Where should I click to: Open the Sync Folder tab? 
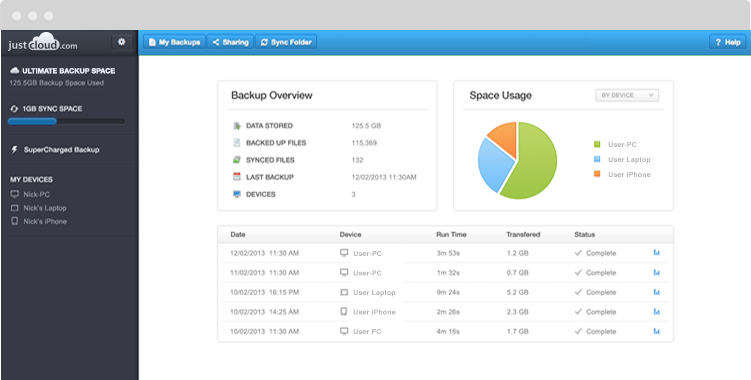click(286, 42)
